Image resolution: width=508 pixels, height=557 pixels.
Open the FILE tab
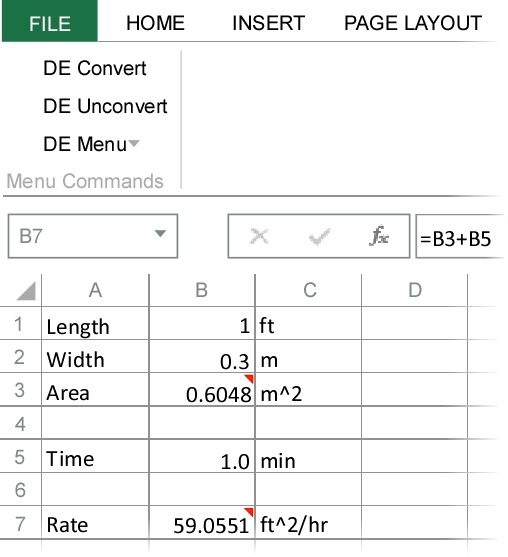50,21
